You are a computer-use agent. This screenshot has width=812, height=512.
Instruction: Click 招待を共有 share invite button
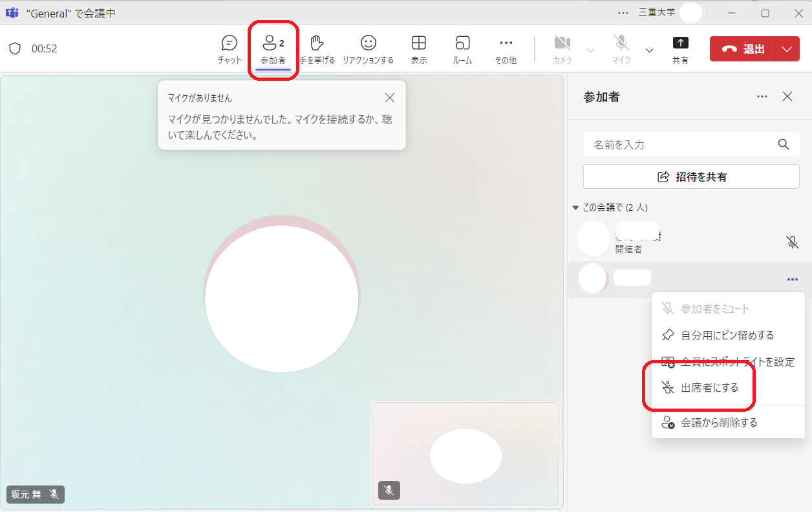691,176
